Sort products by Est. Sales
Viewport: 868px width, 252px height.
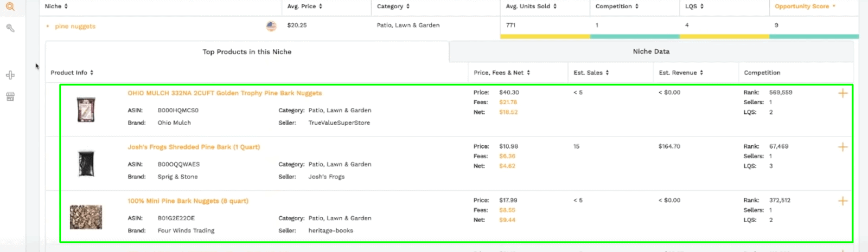click(591, 73)
